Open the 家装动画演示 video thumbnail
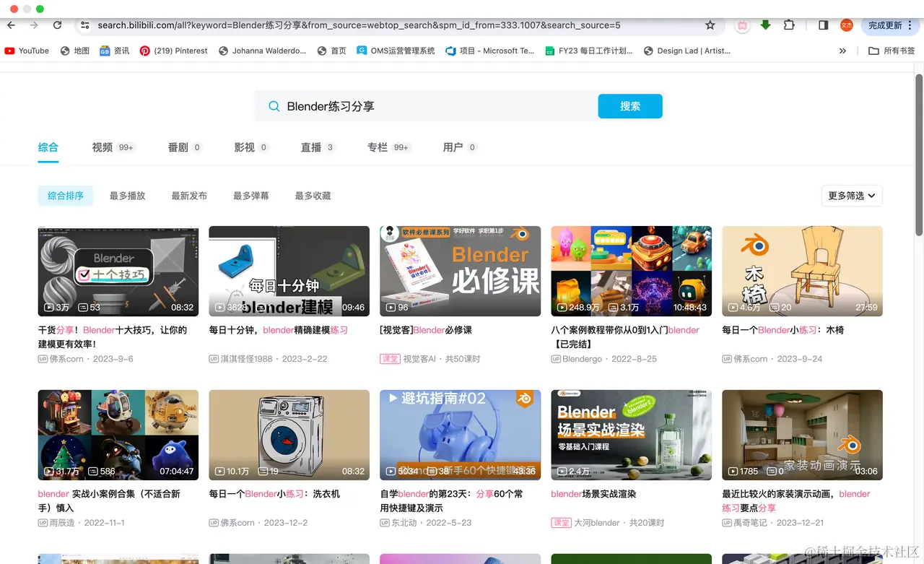Viewport: 924px width, 564px height. pyautogui.click(x=802, y=435)
